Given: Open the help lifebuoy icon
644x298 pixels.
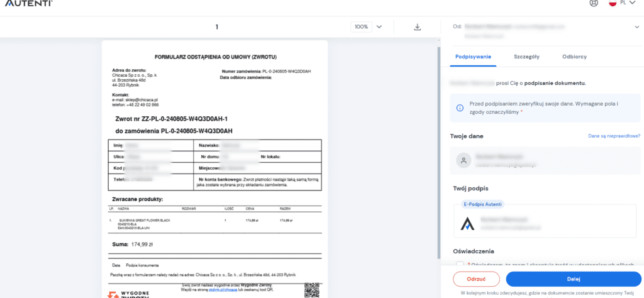Looking at the screenshot, I should 593,3.
